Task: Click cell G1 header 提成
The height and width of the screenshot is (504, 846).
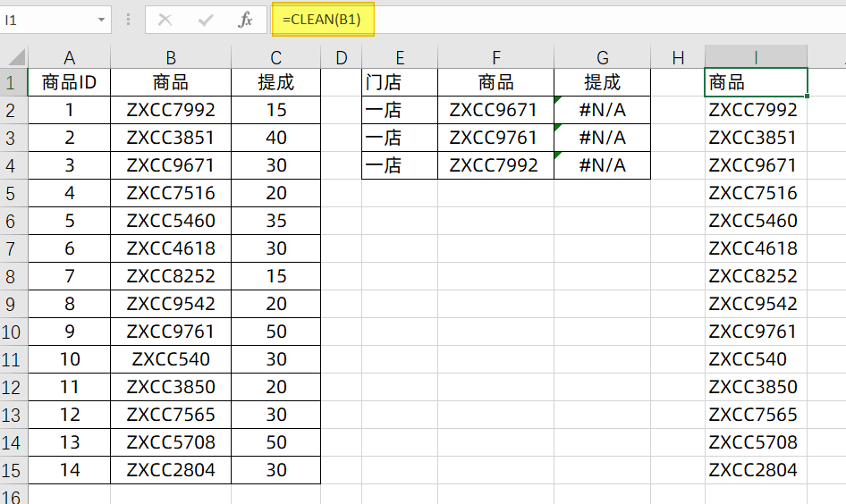Action: point(602,82)
